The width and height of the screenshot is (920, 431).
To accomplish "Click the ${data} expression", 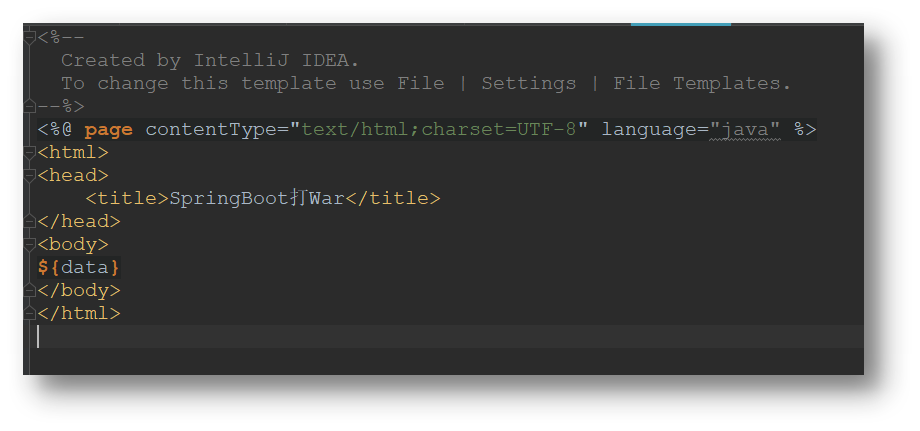I will point(79,267).
